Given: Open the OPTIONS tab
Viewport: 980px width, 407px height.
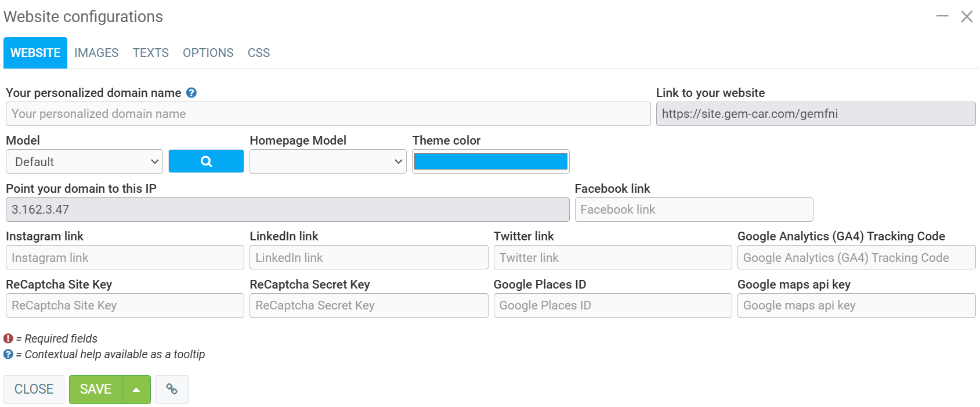Looking at the screenshot, I should 208,53.
